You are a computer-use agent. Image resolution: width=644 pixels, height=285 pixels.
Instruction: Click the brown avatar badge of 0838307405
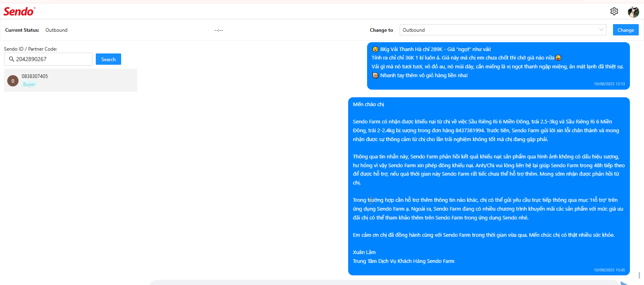[13, 81]
